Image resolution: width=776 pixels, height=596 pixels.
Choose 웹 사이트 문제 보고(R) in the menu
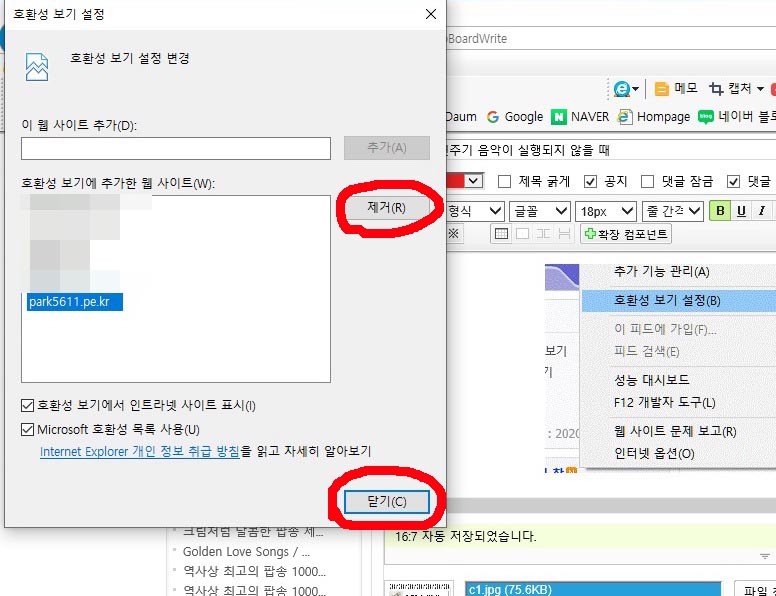pos(675,432)
